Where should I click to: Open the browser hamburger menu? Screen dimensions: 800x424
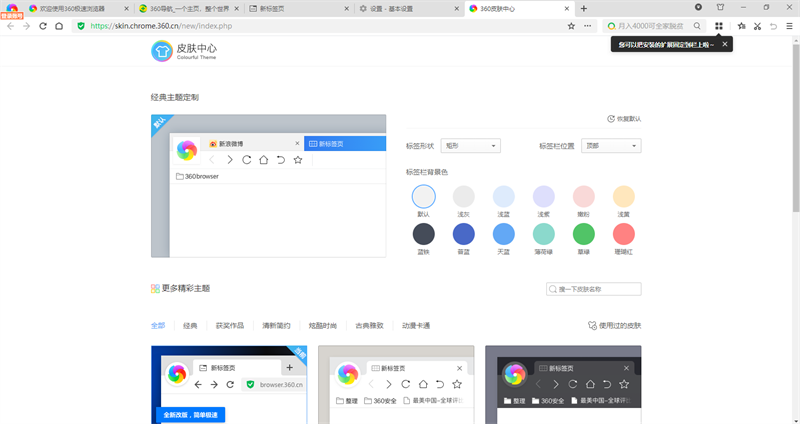click(x=788, y=26)
